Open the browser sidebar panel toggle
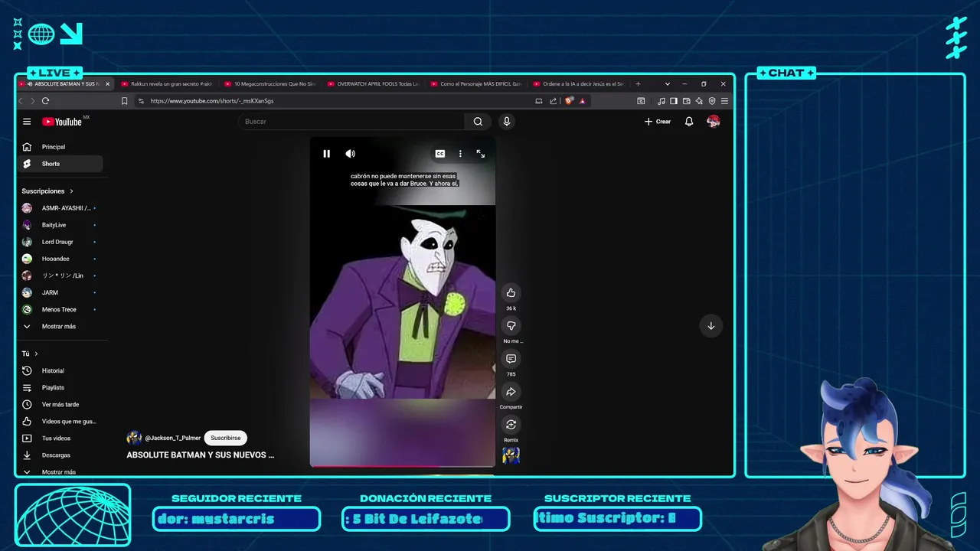Image resolution: width=980 pixels, height=551 pixels. [x=674, y=100]
